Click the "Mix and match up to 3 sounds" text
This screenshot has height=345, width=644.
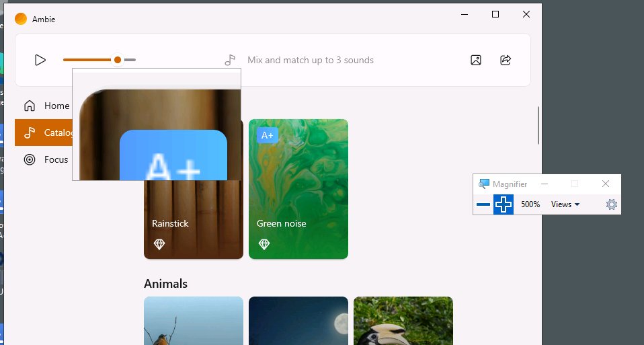coord(311,60)
